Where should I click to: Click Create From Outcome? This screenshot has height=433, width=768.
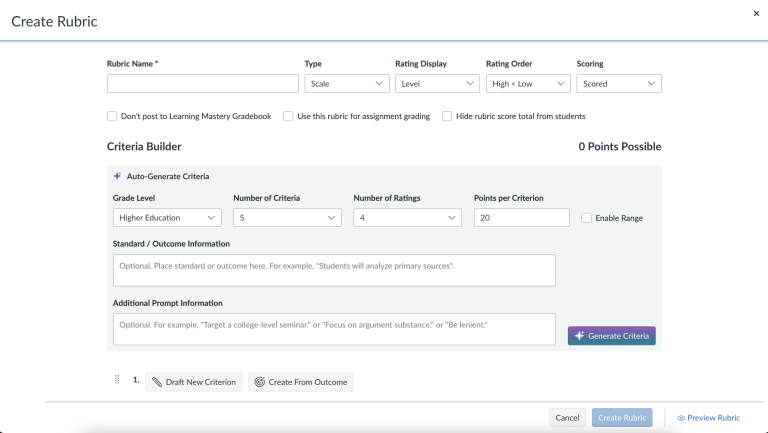click(x=301, y=382)
